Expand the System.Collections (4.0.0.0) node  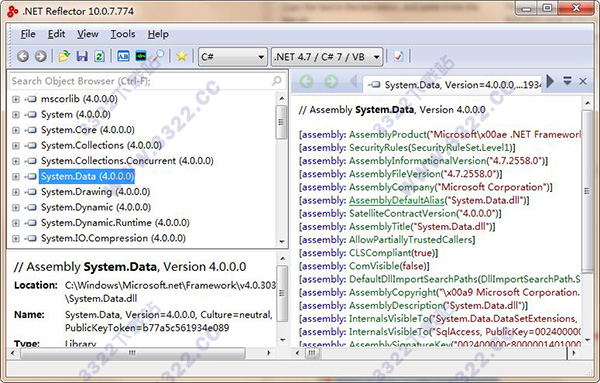16,145
